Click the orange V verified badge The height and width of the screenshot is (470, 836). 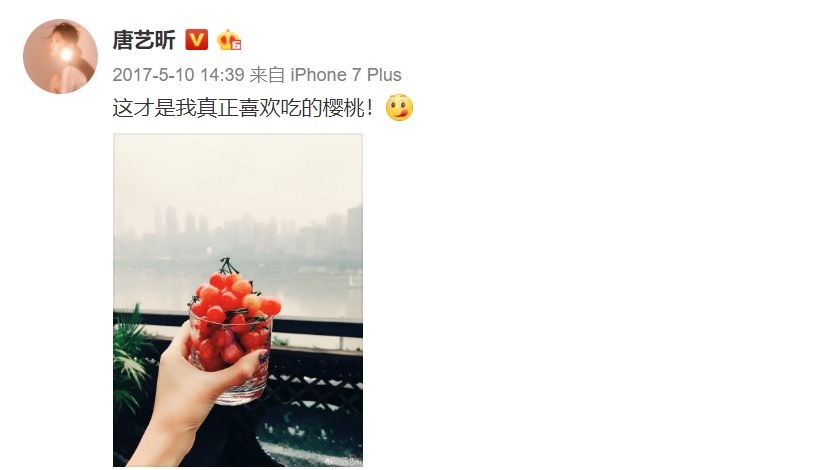(x=196, y=40)
